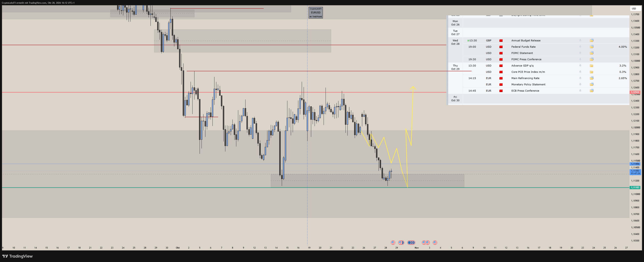
Task: Open the Advance GDP q/q event
Action: pyautogui.click(x=522, y=65)
